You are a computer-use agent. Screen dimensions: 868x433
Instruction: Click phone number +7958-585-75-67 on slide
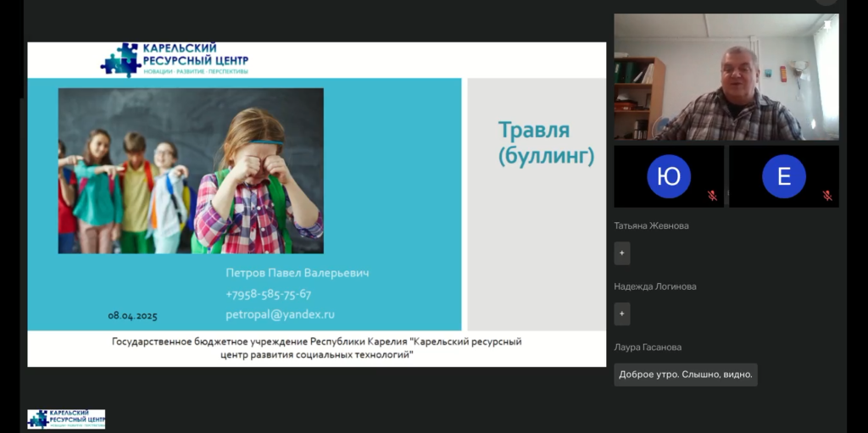(x=268, y=294)
